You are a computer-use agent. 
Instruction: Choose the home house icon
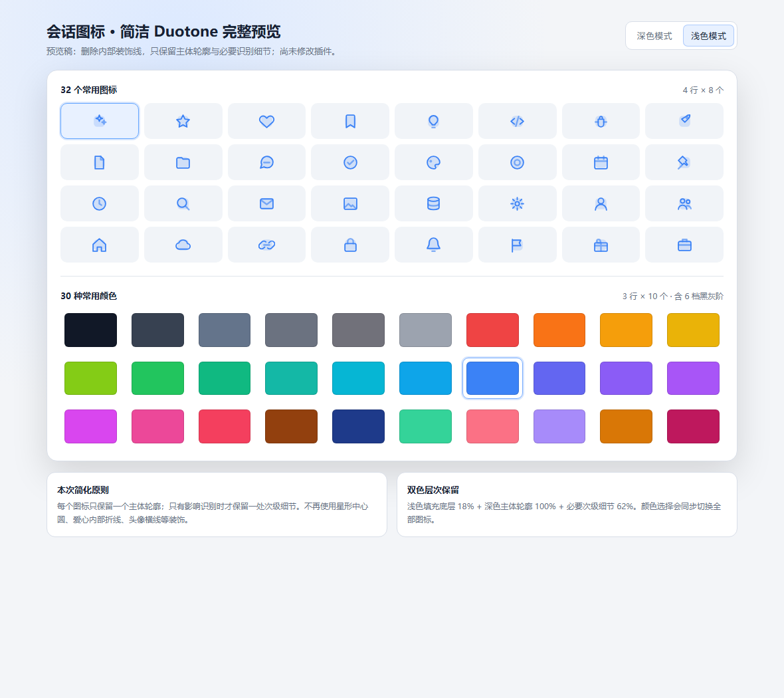point(100,245)
